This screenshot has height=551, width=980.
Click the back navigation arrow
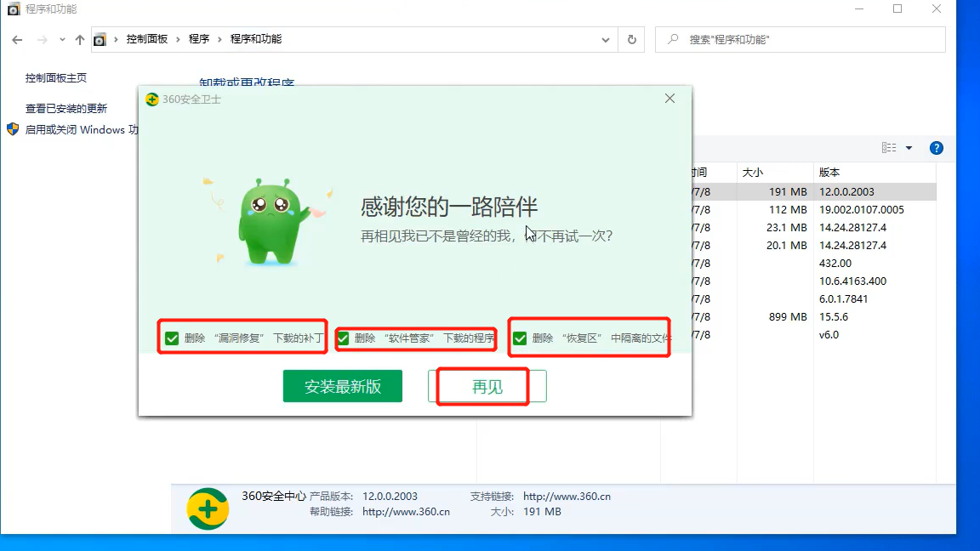coord(16,39)
